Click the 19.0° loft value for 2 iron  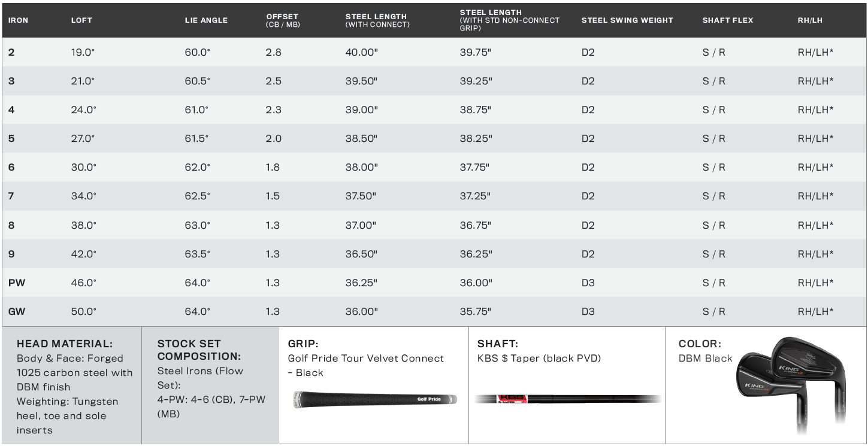click(x=83, y=52)
